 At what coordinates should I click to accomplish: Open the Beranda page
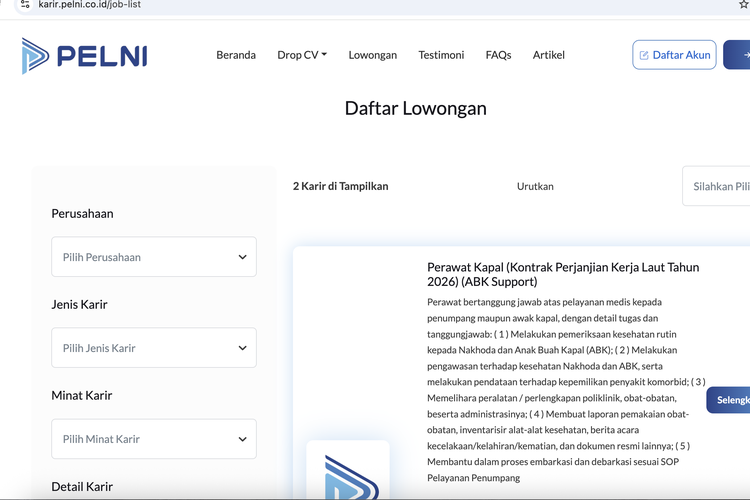[x=236, y=55]
